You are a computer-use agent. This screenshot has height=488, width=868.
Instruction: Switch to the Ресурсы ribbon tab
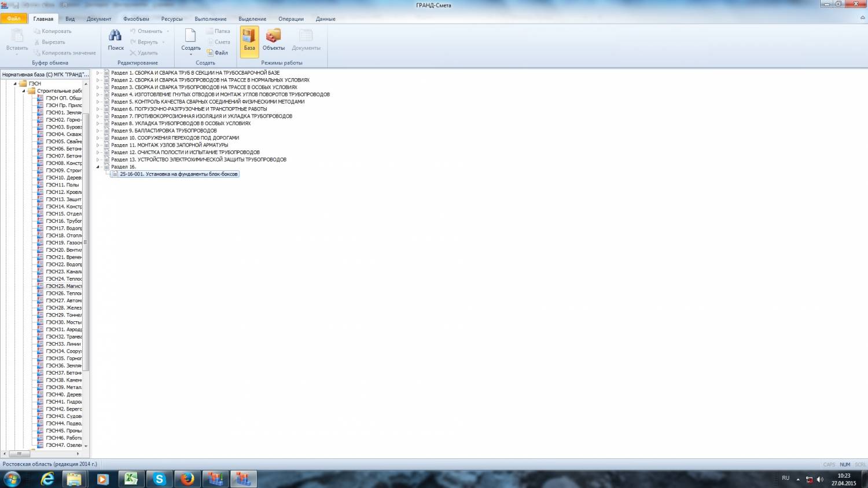pyautogui.click(x=172, y=19)
